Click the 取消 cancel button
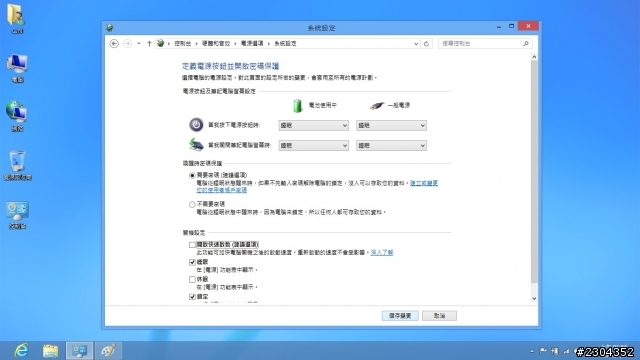The height and width of the screenshot is (360, 640). click(x=439, y=316)
